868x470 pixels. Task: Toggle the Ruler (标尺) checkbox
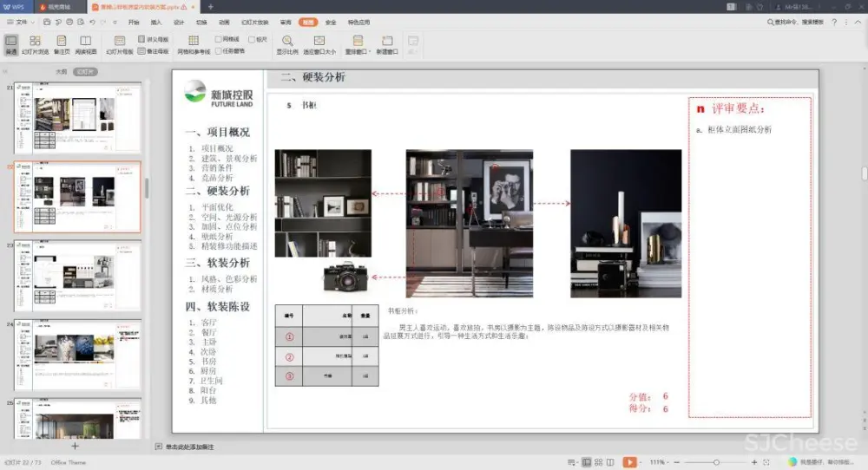pyautogui.click(x=252, y=39)
